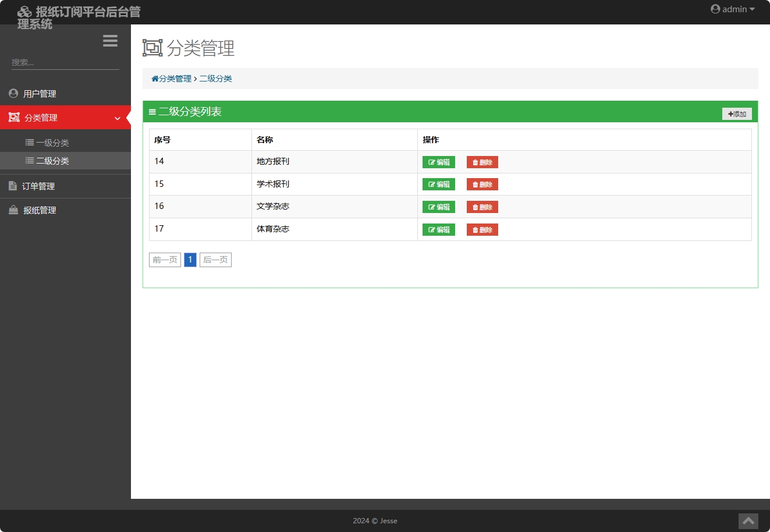Click the 添加 button to add a category
This screenshot has width=770, height=532.
(x=737, y=114)
